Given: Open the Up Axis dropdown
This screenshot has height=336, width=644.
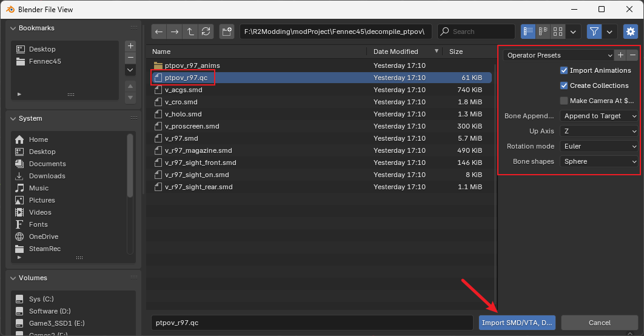Looking at the screenshot, I should coord(599,131).
